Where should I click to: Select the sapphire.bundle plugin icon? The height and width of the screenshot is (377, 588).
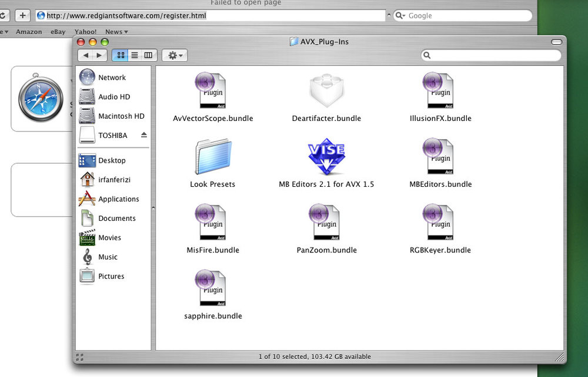211,288
